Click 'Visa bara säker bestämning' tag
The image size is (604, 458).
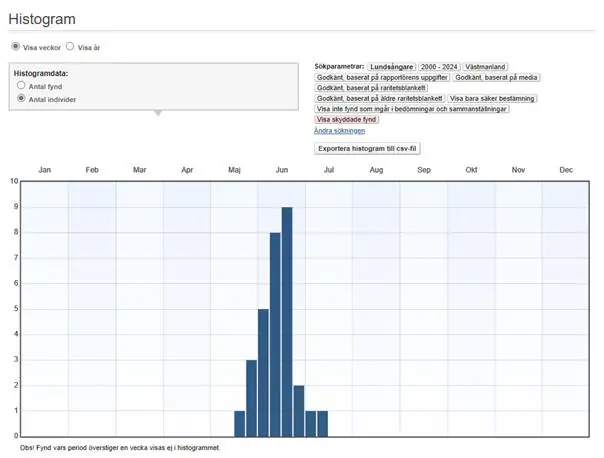coord(492,98)
